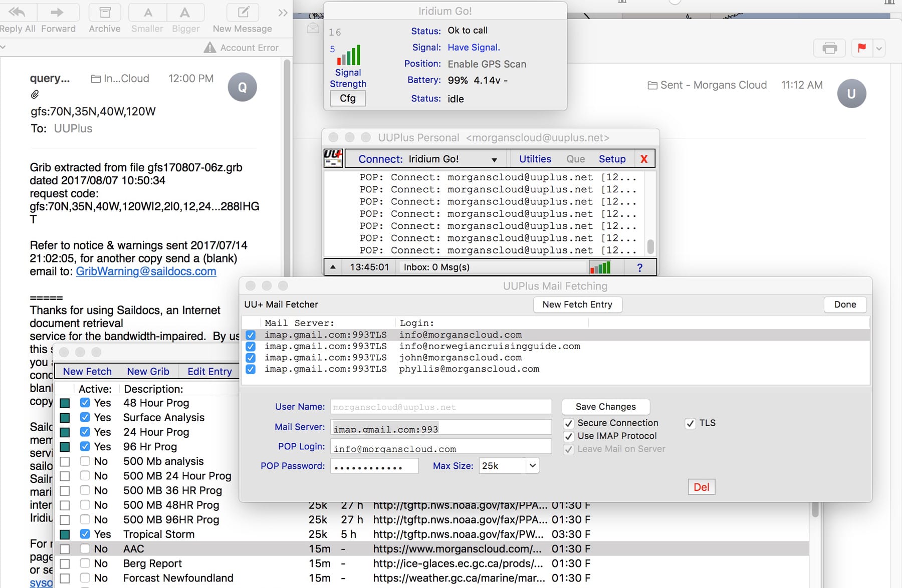Activate the 500 Mb analysis fetch entry
This screenshot has height=588, width=902.
tap(85, 461)
